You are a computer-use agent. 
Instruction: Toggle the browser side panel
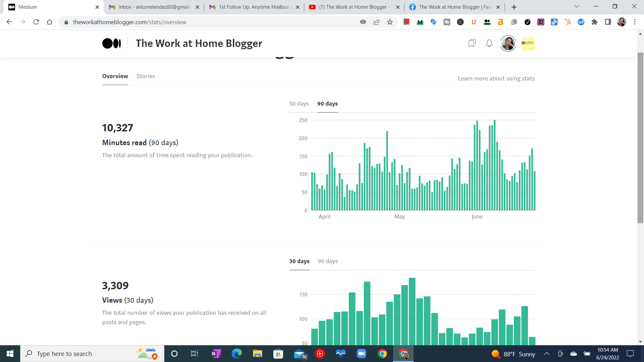pos(608,22)
